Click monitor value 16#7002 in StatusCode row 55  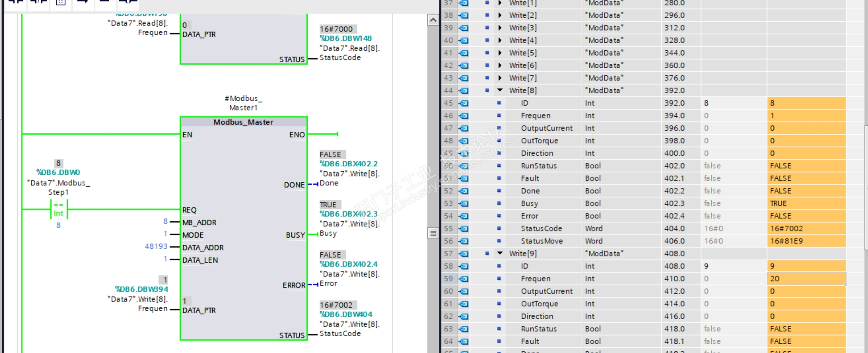tap(806, 228)
